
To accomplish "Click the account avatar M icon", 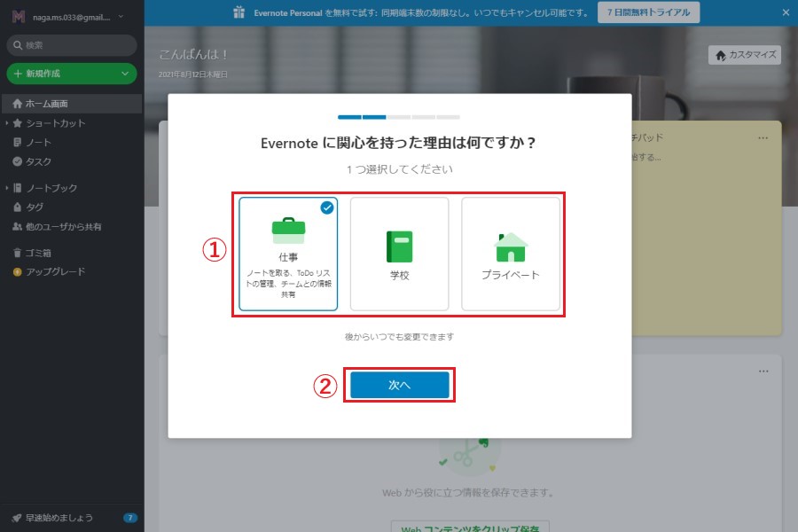I will click(x=19, y=17).
